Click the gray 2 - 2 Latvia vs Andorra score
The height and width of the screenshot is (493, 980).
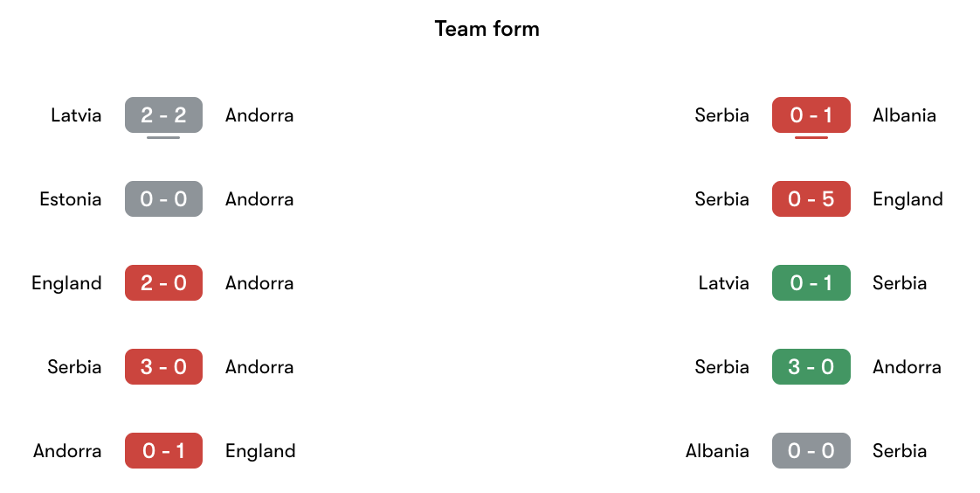click(x=163, y=115)
